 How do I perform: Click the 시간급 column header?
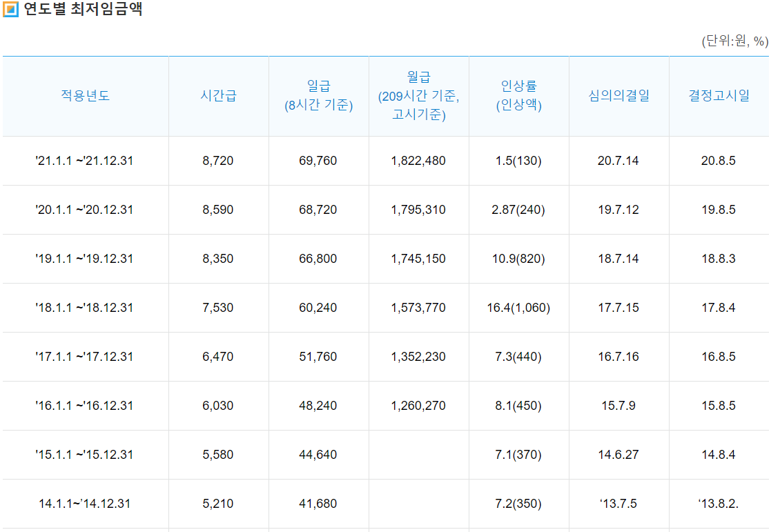point(218,95)
